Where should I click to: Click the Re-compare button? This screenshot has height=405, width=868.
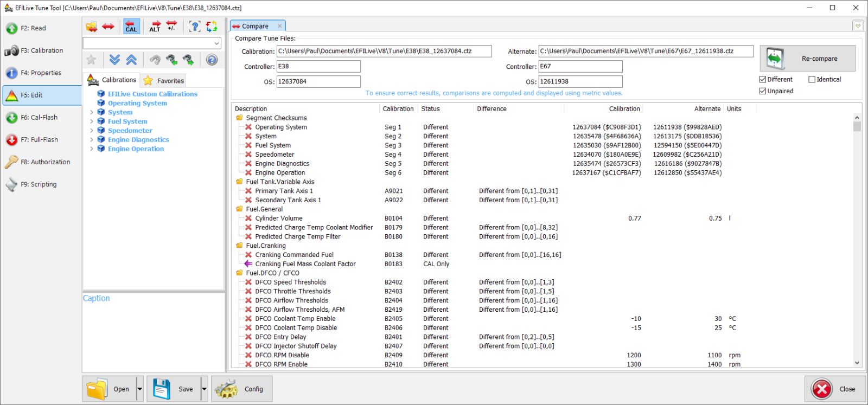tap(808, 59)
